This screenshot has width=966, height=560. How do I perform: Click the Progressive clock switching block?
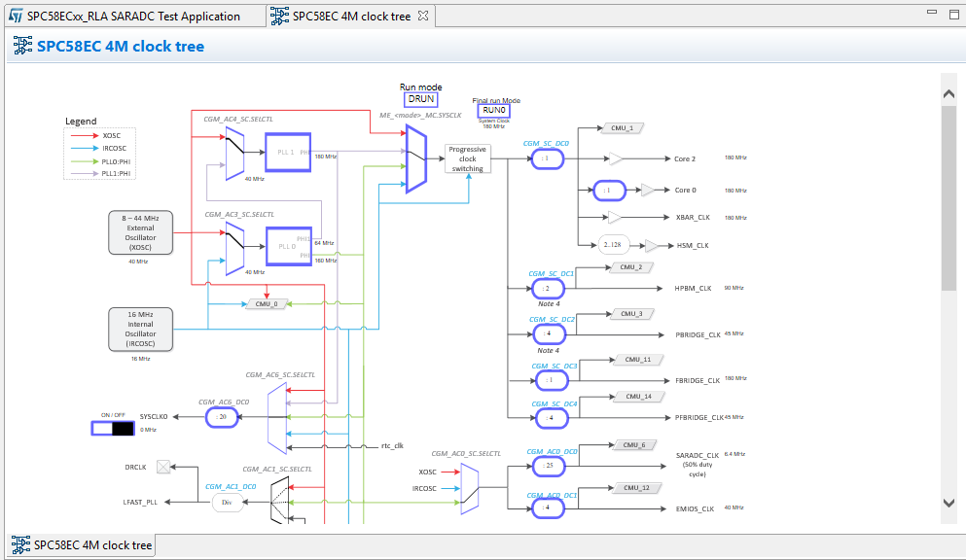point(468,158)
